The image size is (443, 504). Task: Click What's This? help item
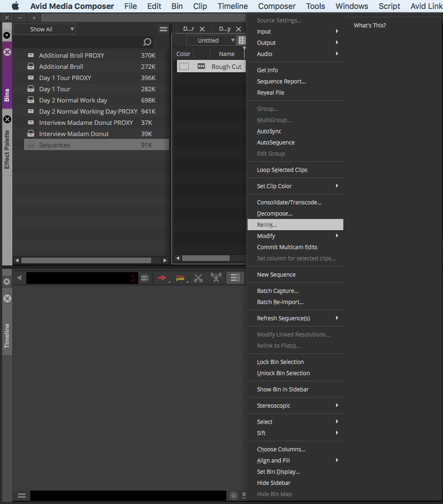pos(370,25)
